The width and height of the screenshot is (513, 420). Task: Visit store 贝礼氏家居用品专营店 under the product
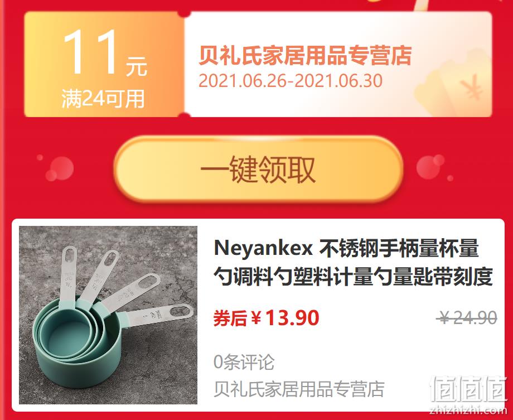[x=299, y=389]
